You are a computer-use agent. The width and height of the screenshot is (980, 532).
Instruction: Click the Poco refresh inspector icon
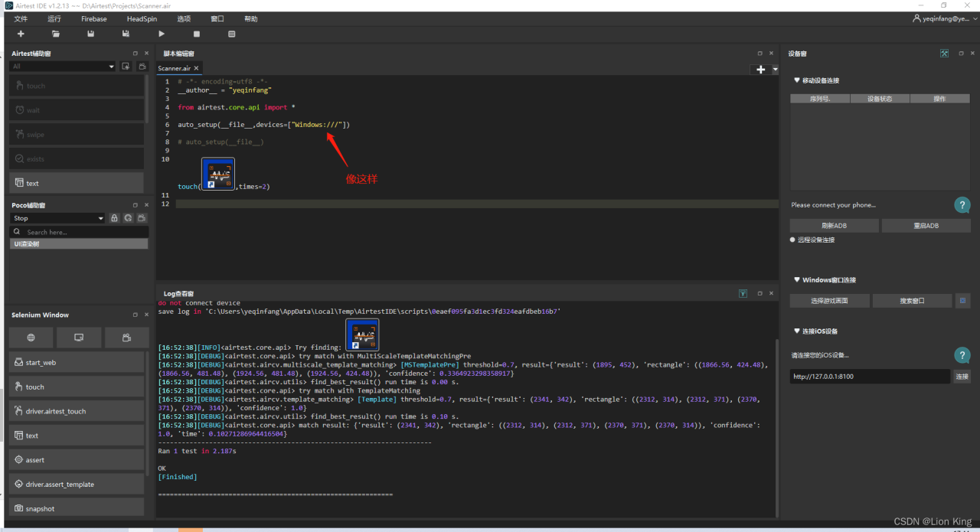129,218
